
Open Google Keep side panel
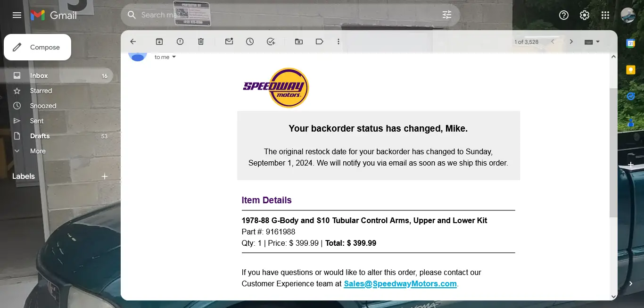click(x=631, y=70)
